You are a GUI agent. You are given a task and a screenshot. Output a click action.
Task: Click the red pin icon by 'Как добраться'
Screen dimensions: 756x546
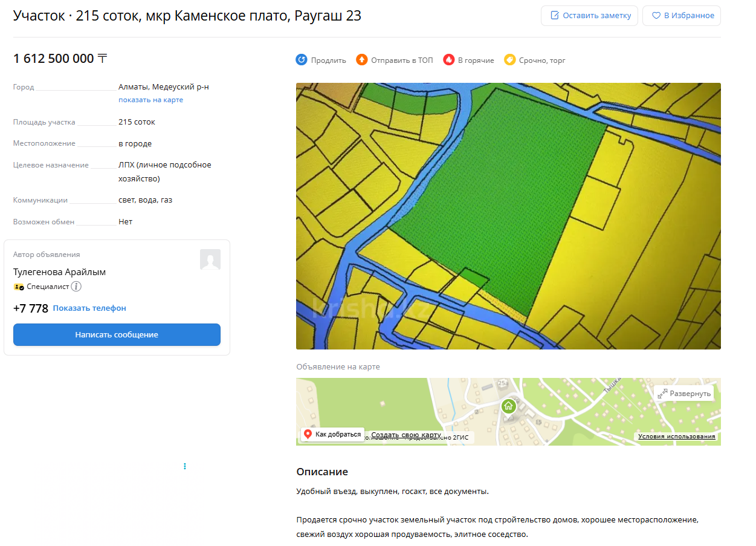[x=308, y=434]
